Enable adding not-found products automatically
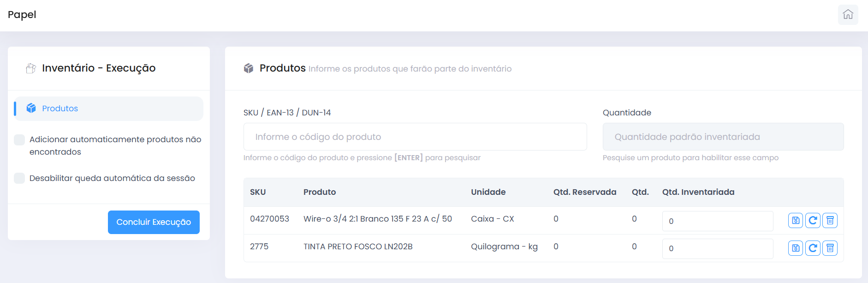 (19, 139)
